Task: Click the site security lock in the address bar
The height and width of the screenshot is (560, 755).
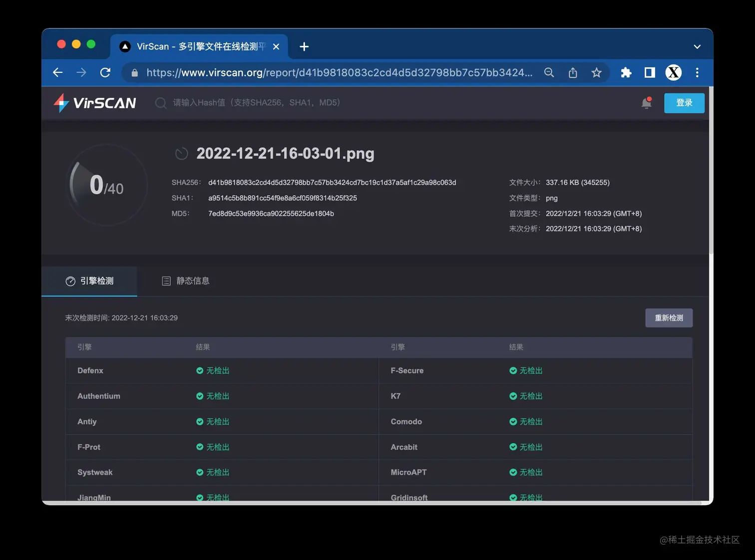Action: pyautogui.click(x=134, y=72)
